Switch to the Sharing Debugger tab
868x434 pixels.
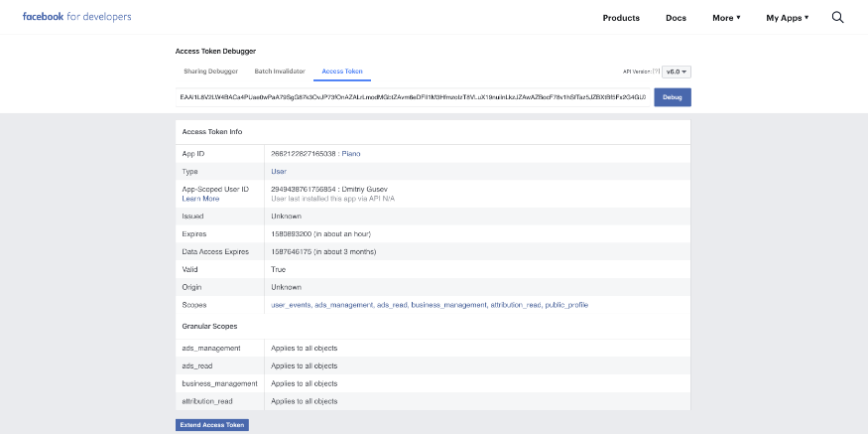tap(211, 71)
